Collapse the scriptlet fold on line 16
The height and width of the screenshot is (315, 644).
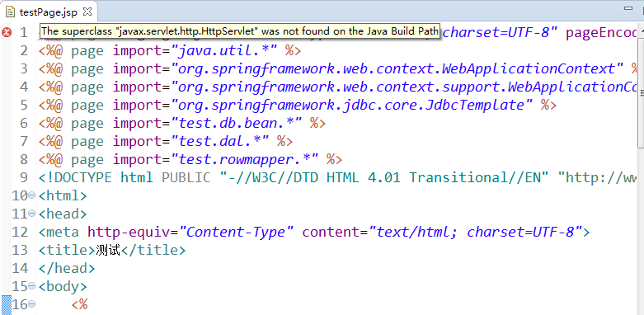tap(32, 304)
